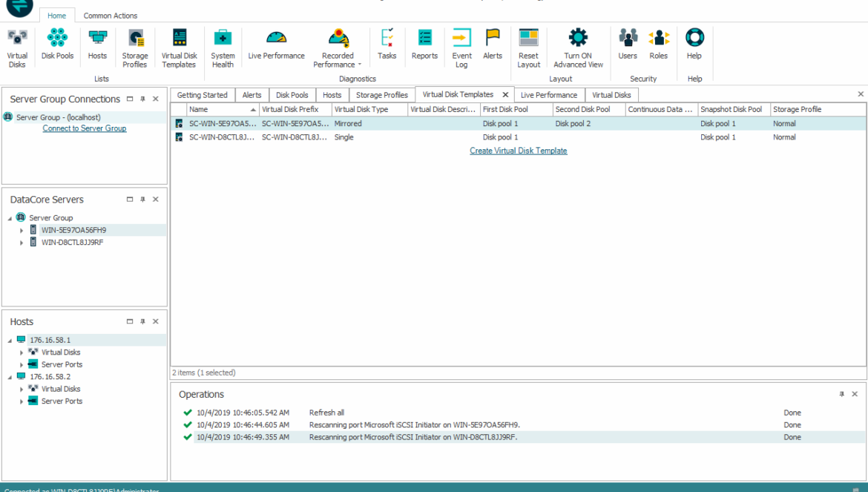Open Disk Pools from the ribbon
868x492 pixels.
point(57,45)
